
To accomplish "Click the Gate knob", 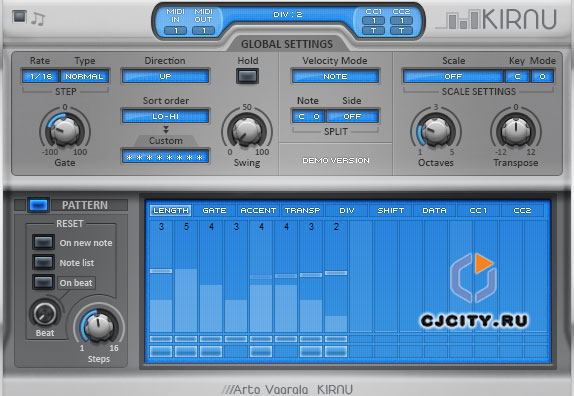I will coord(65,130).
